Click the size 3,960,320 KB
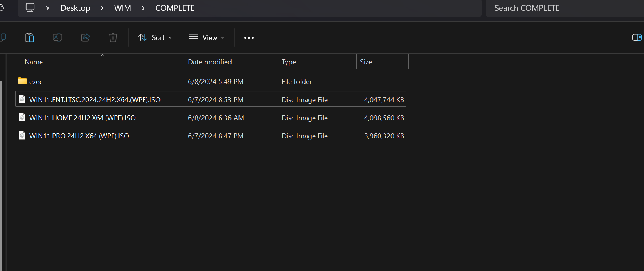 tap(384, 136)
